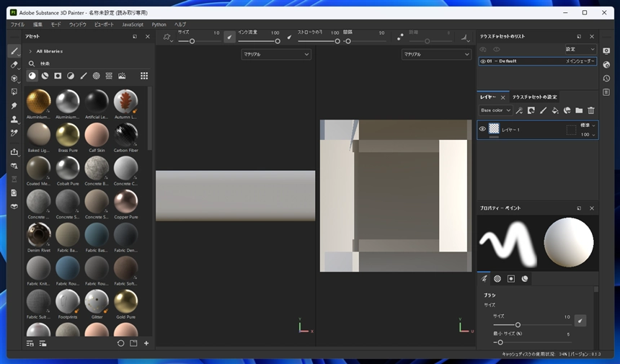
Task: Select the Smudge tool
Action: click(x=14, y=105)
